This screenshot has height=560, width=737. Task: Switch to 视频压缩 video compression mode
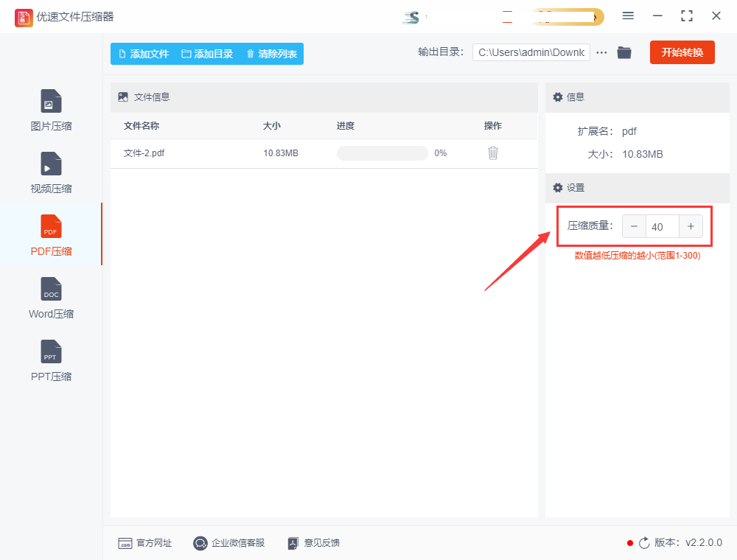pos(50,172)
